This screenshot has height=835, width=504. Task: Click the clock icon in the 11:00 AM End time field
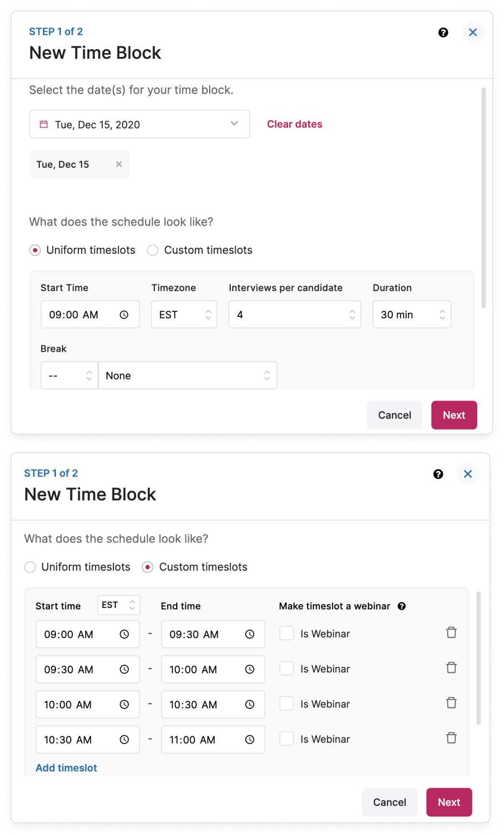click(250, 740)
